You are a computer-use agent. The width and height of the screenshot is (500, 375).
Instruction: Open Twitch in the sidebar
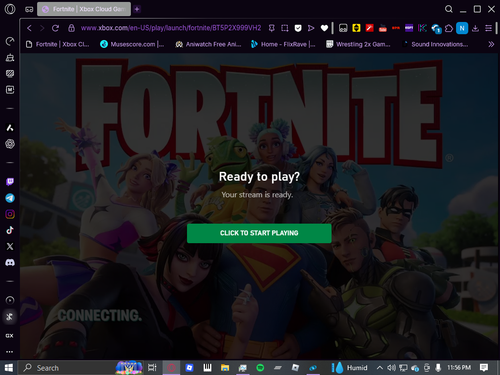[x=10, y=182]
